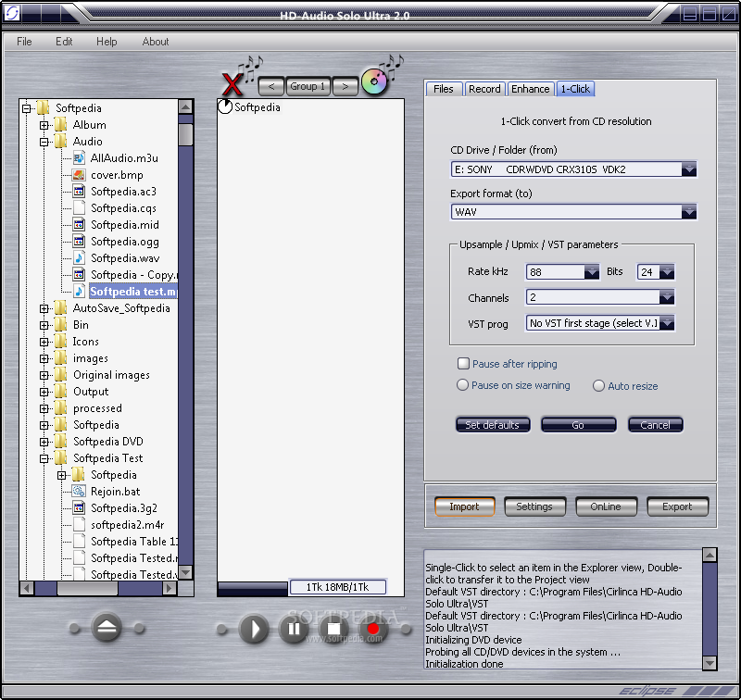Select Softpedia.ac3 in the tree

pyautogui.click(x=123, y=192)
